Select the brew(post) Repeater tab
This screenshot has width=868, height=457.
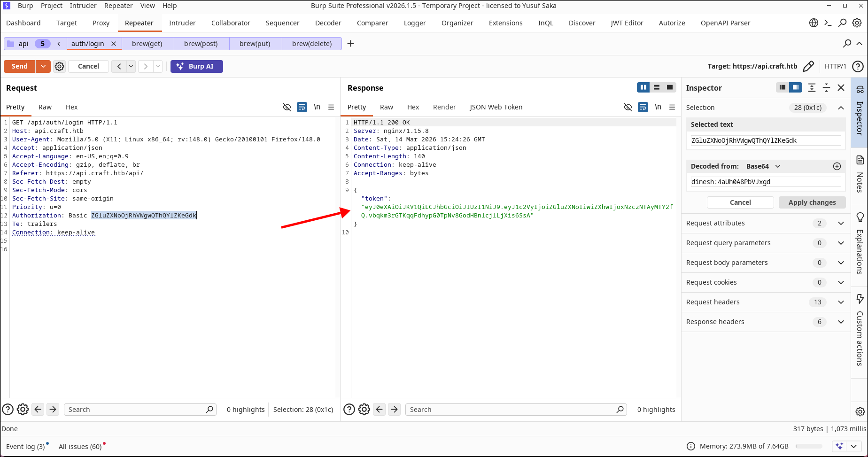[201, 44]
